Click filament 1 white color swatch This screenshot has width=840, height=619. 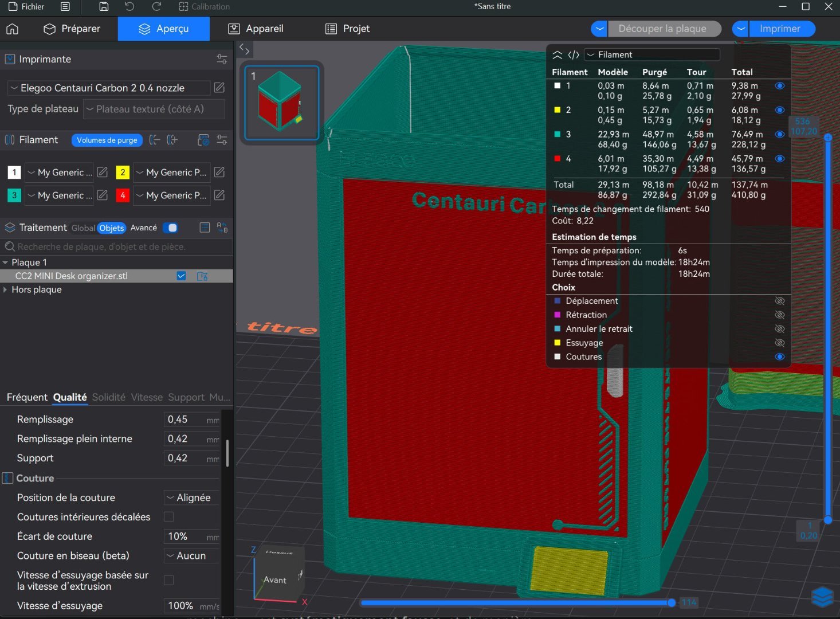pyautogui.click(x=14, y=172)
